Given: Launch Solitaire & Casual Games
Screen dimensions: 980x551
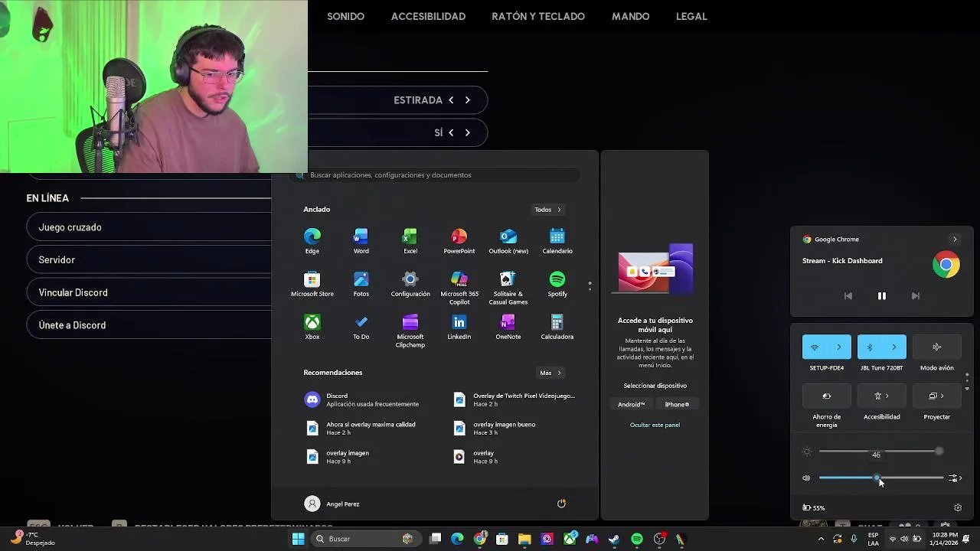Looking at the screenshot, I should click(x=508, y=288).
